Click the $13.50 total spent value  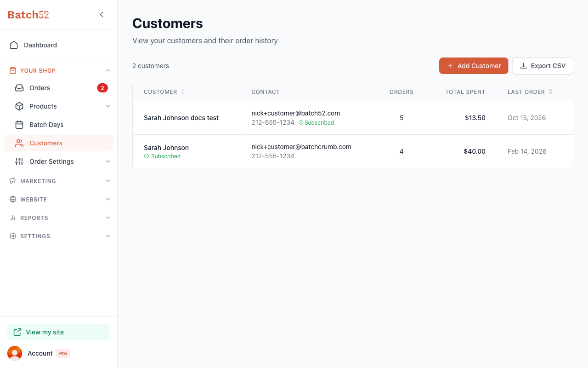(475, 118)
